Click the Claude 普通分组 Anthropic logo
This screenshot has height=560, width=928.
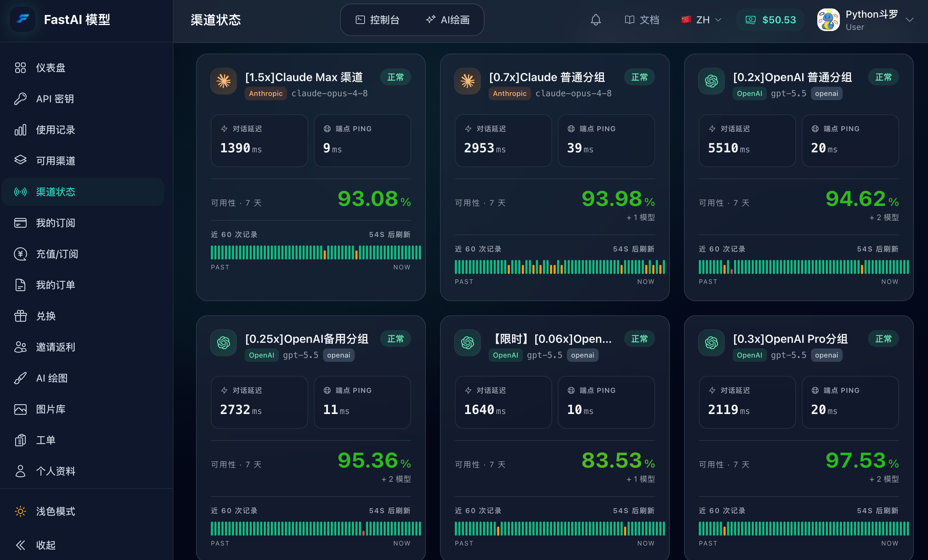click(x=468, y=81)
